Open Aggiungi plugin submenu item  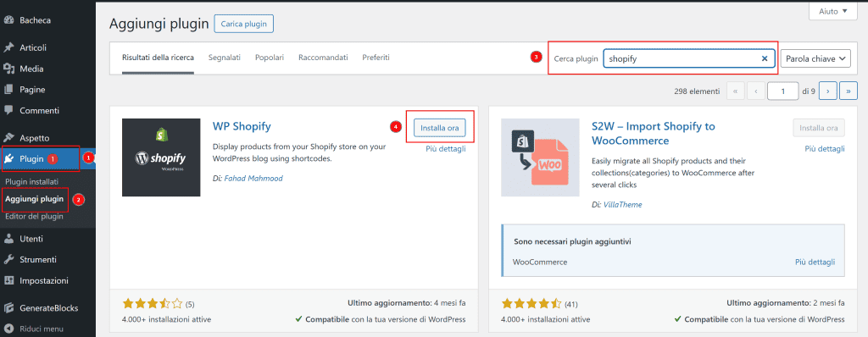(34, 199)
